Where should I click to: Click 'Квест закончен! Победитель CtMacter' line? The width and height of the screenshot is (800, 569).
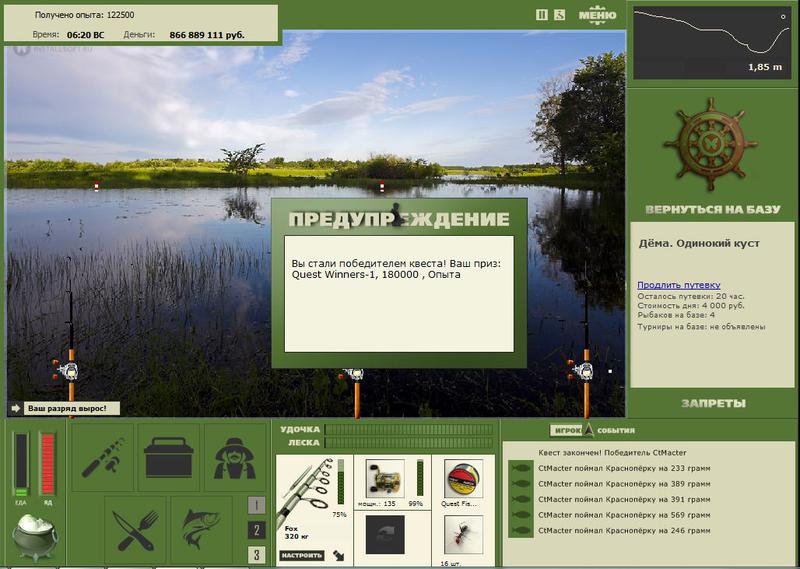click(x=612, y=452)
